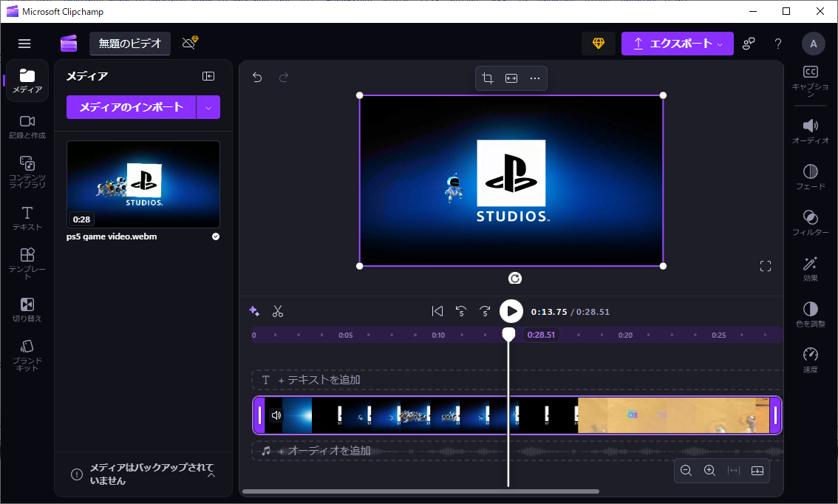Zoom in on the timeline
Viewport: 838px width, 504px height.
710,470
